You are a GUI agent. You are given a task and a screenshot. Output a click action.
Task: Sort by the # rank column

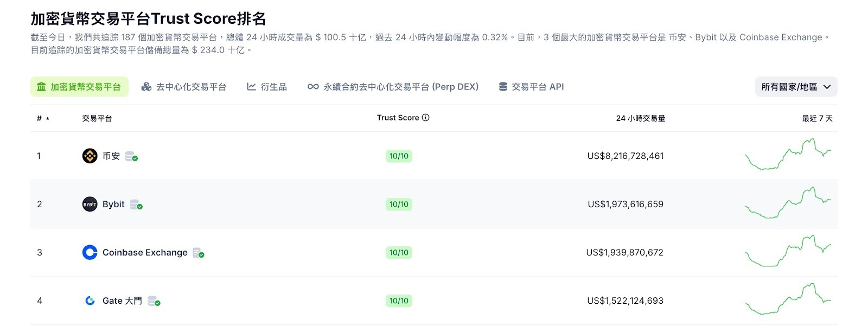tap(42, 118)
